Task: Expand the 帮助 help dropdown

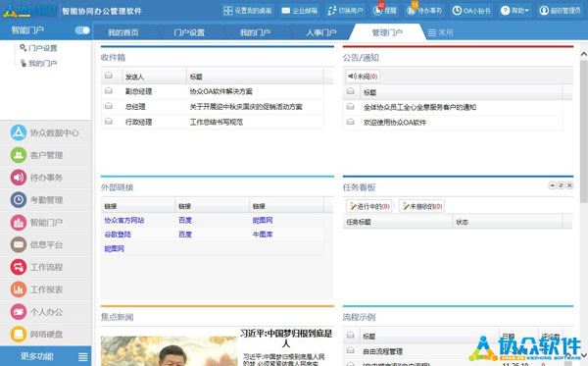Action: pos(514,11)
